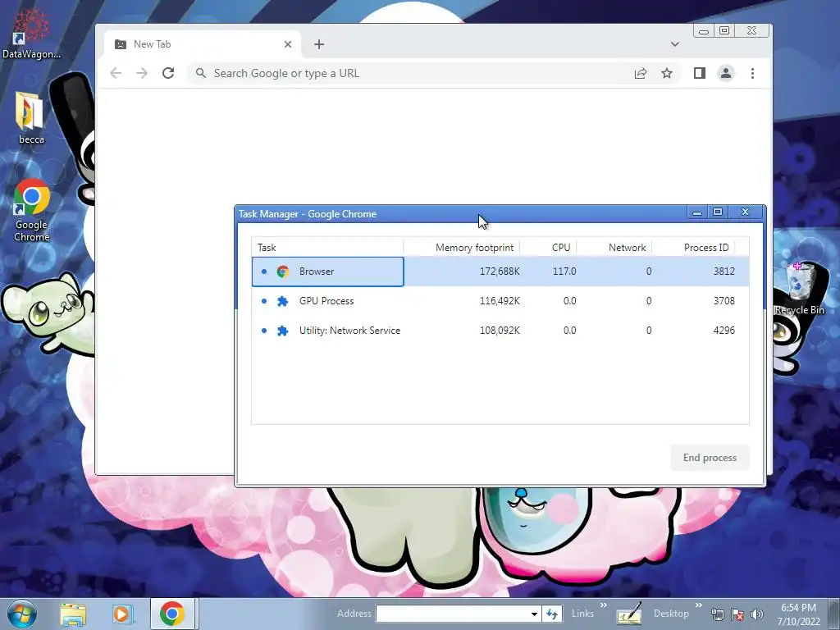Click the puzzle icon beside GPU Process

[283, 301]
